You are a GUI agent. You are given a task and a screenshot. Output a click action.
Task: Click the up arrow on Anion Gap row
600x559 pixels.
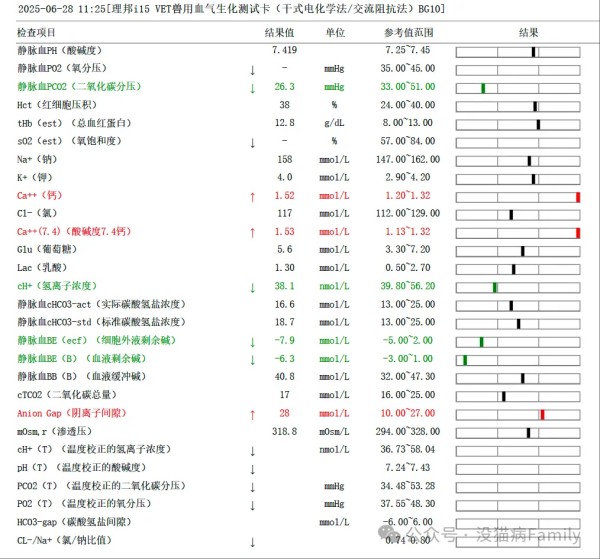point(253,415)
